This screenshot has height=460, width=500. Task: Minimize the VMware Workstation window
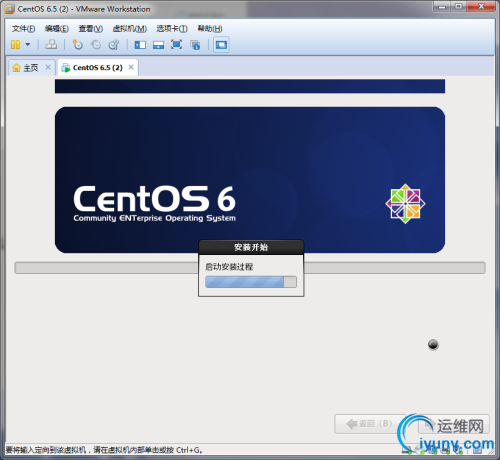442,7
